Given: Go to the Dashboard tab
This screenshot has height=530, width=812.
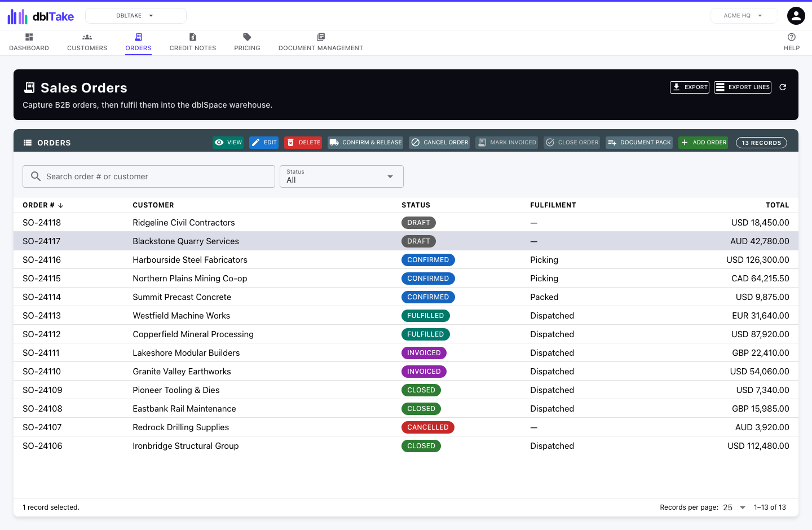Looking at the screenshot, I should [29, 42].
